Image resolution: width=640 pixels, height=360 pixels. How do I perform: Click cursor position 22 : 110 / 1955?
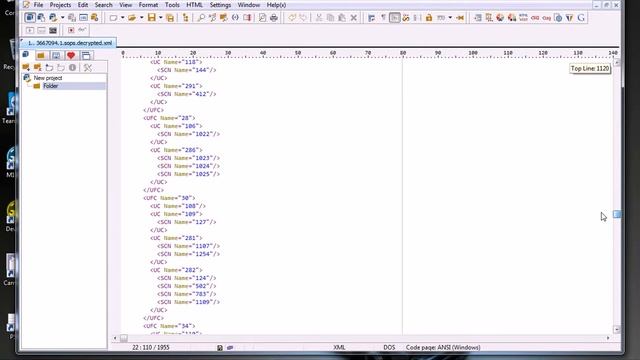pos(151,347)
